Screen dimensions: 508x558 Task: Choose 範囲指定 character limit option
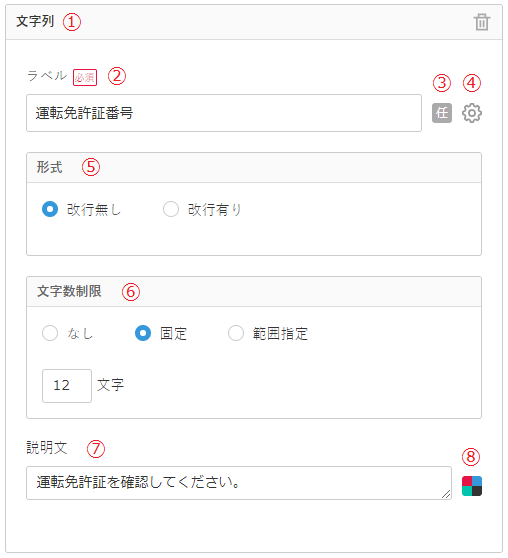pyautogui.click(x=236, y=333)
